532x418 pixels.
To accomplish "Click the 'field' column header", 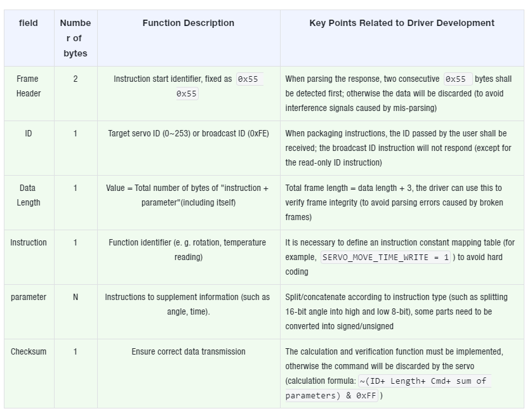I will 29,38.
